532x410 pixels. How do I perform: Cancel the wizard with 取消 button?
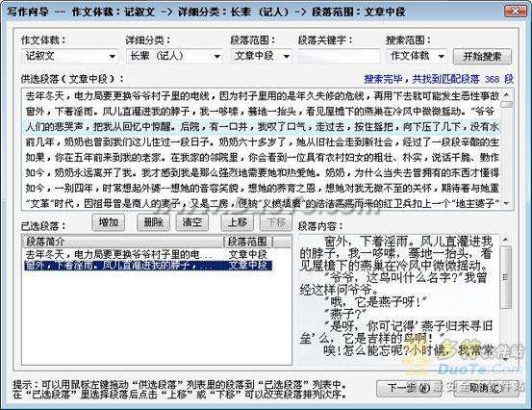pyautogui.click(x=486, y=388)
